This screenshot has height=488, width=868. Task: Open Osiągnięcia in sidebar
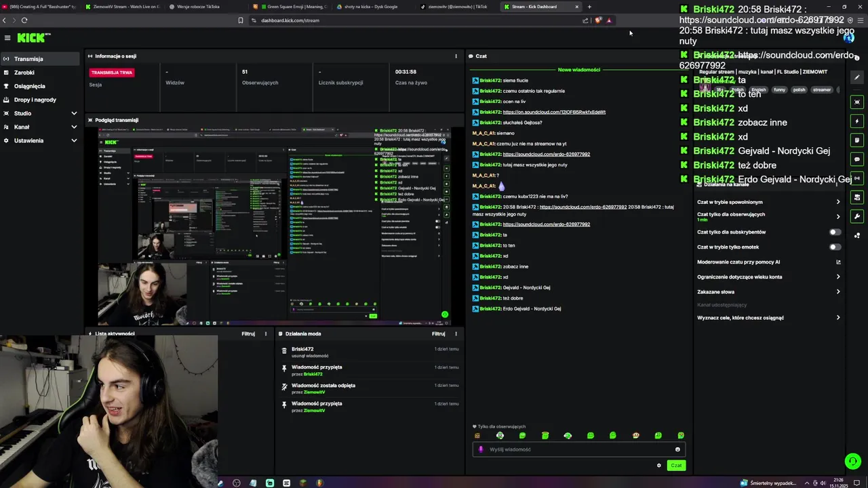[x=40, y=86]
